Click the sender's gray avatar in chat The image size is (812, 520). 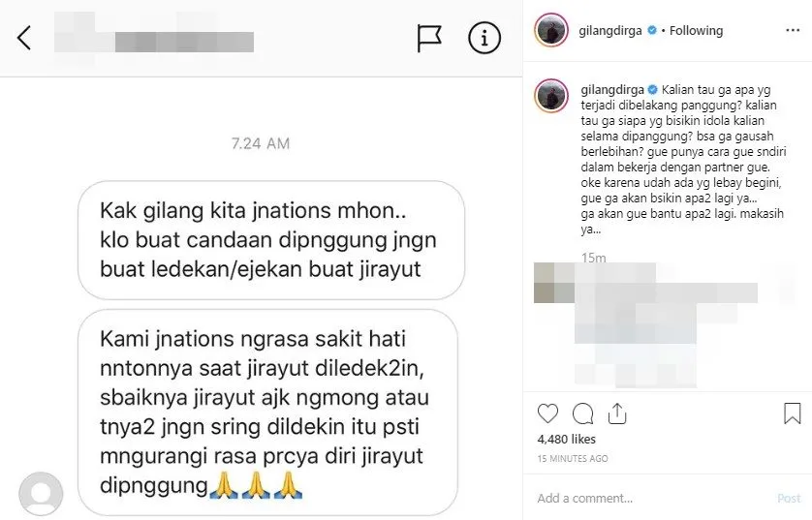[x=41, y=494]
